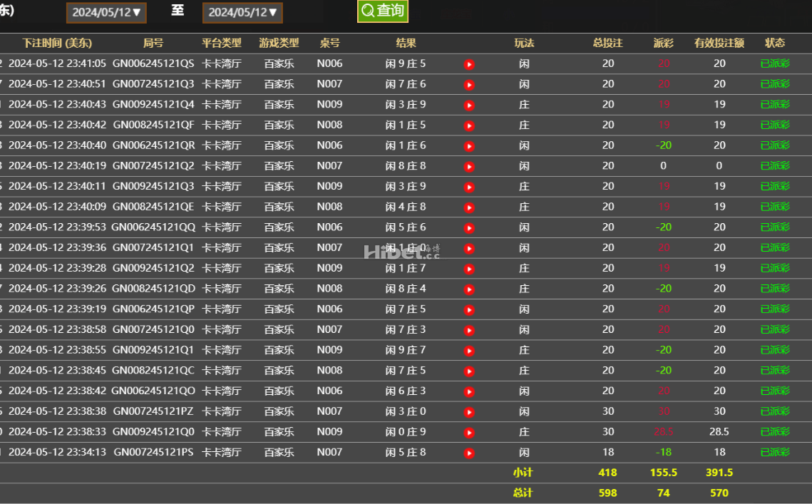Select the 结果 column header
812x504 pixels.
[406, 43]
